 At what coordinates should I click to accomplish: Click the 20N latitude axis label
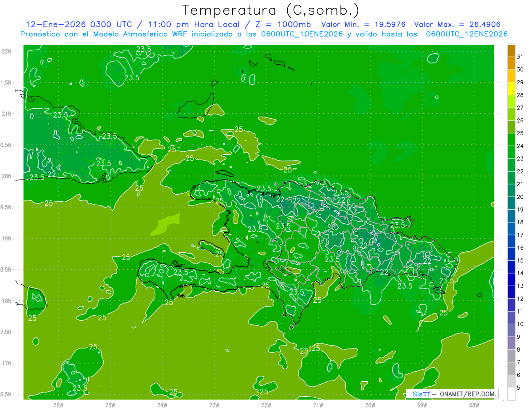click(7, 176)
